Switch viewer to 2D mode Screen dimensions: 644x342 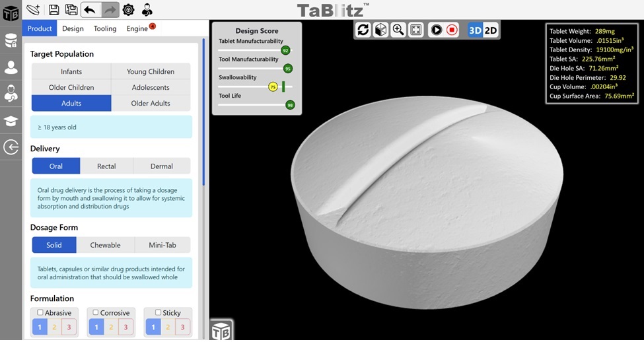[490, 30]
